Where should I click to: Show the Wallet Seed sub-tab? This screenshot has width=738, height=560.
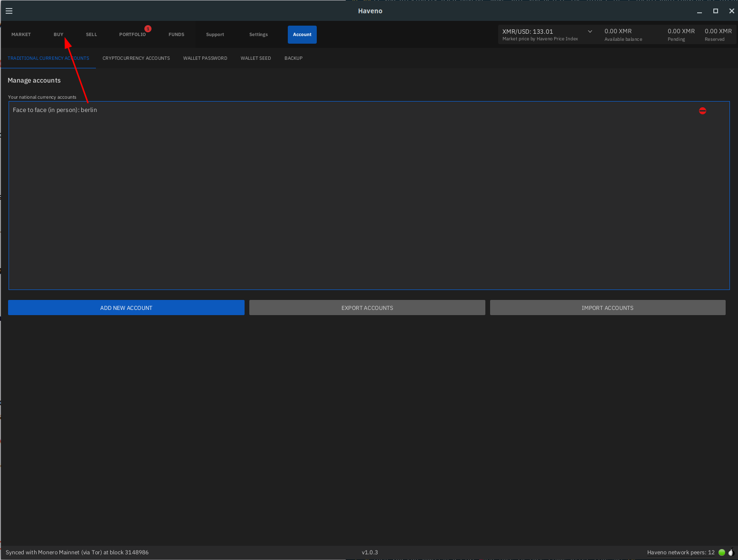tap(255, 58)
